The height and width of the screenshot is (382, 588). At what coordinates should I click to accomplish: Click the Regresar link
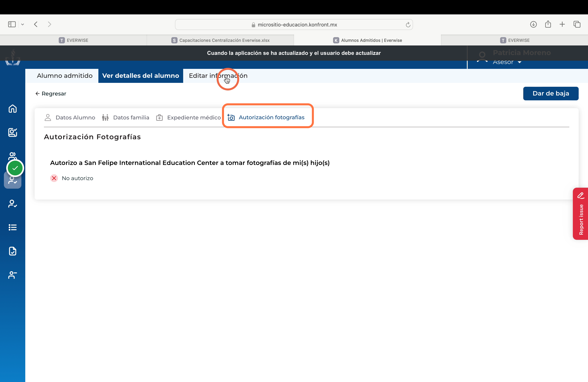click(x=51, y=94)
